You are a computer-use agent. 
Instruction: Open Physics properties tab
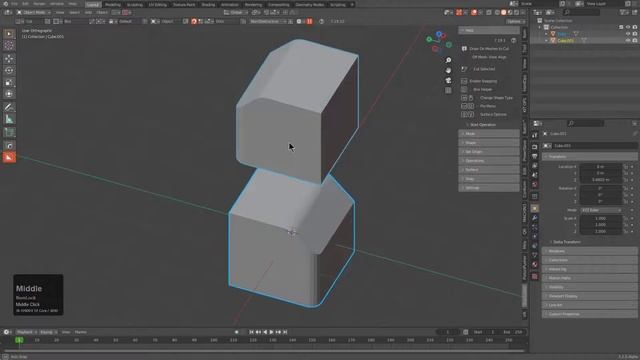pyautogui.click(x=535, y=237)
